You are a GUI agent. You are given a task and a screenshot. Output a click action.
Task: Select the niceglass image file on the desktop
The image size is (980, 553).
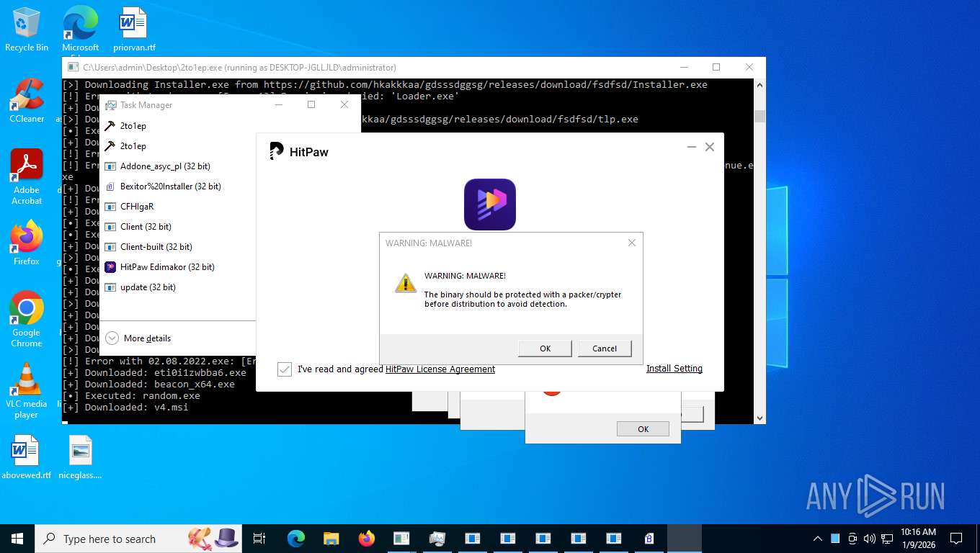click(80, 457)
